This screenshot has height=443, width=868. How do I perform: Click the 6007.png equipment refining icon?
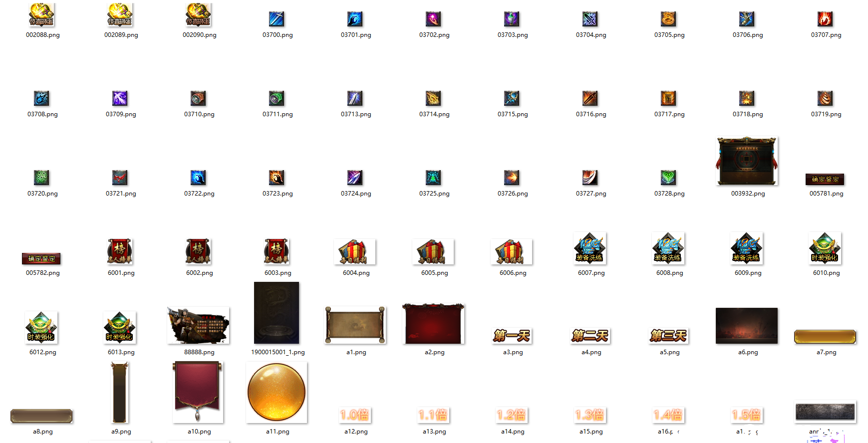[x=590, y=248]
